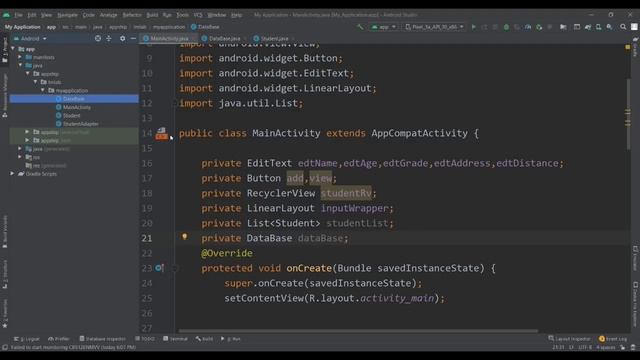Open Project panel gear settings
The height and width of the screenshot is (360, 640).
[122, 38]
